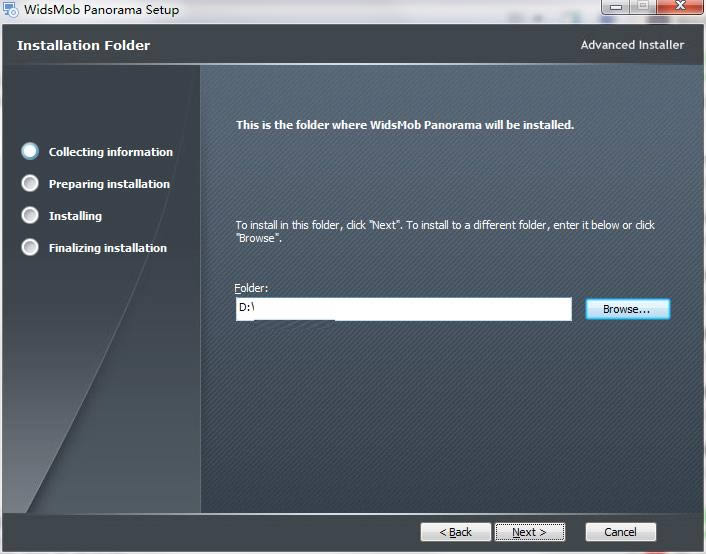This screenshot has height=554, width=706.
Task: Open the Browse folder dialog
Action: 627,309
